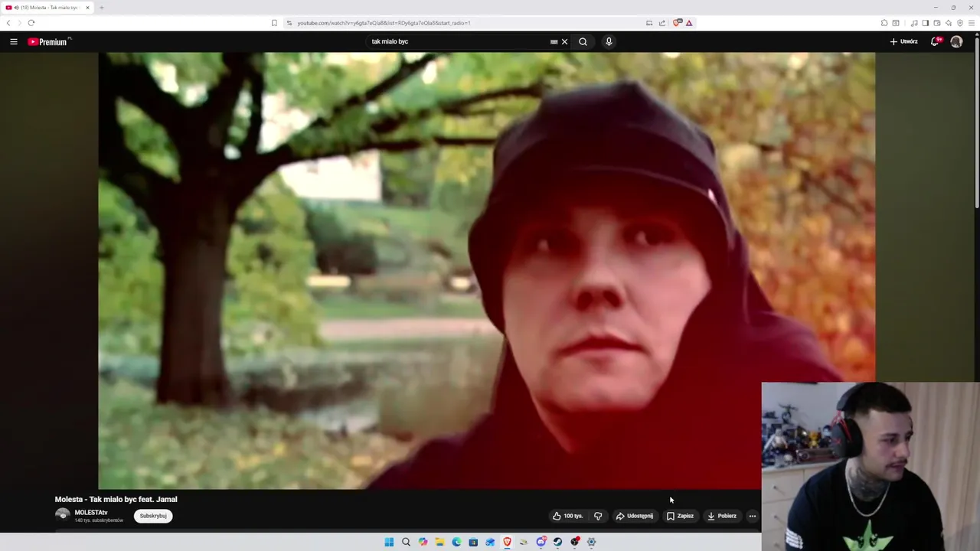This screenshot has height=551, width=980.
Task: Open the Brave Wallet icon
Action: pos(937,23)
